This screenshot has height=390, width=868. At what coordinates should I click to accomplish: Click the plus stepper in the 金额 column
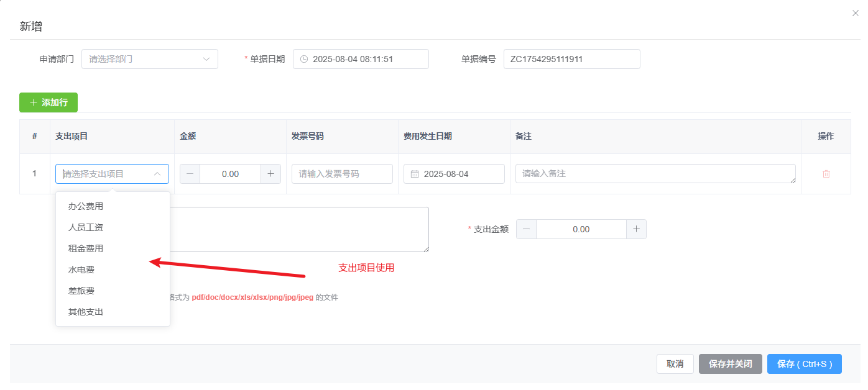coord(270,174)
